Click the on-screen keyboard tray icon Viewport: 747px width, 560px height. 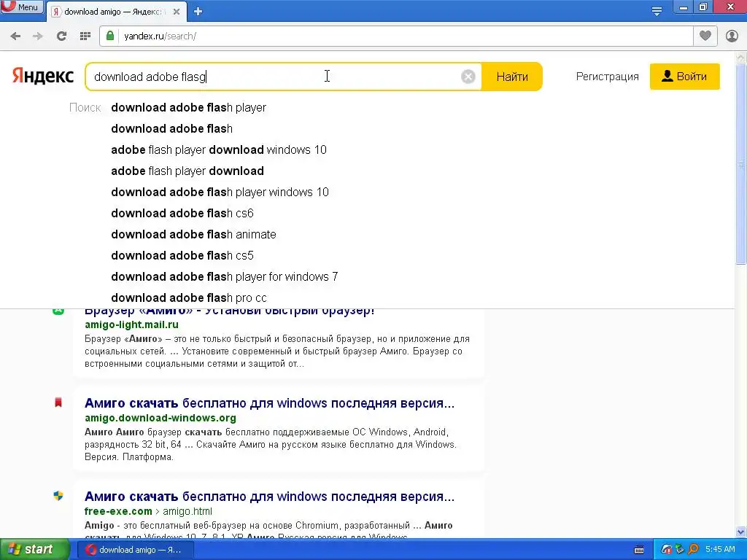point(639,550)
